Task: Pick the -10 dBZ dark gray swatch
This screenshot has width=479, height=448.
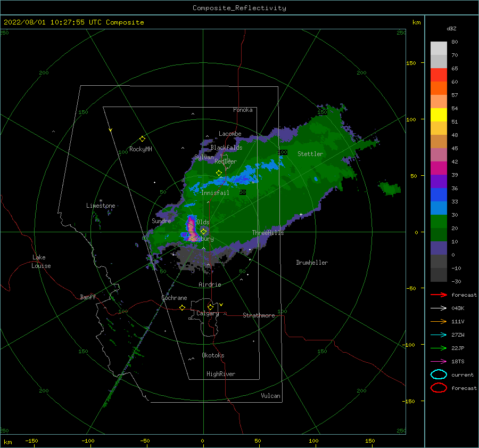Action: pyautogui.click(x=439, y=261)
